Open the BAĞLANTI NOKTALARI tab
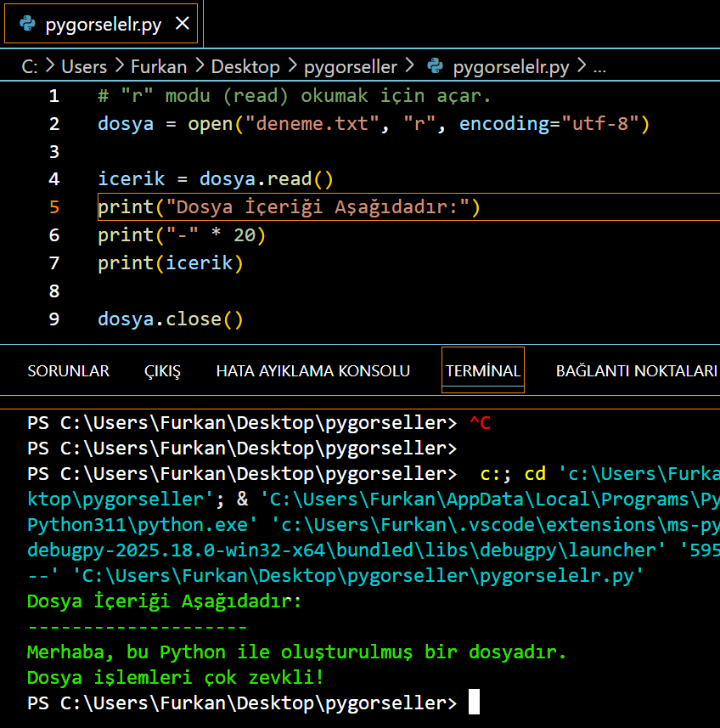The image size is (720, 728). [636, 371]
